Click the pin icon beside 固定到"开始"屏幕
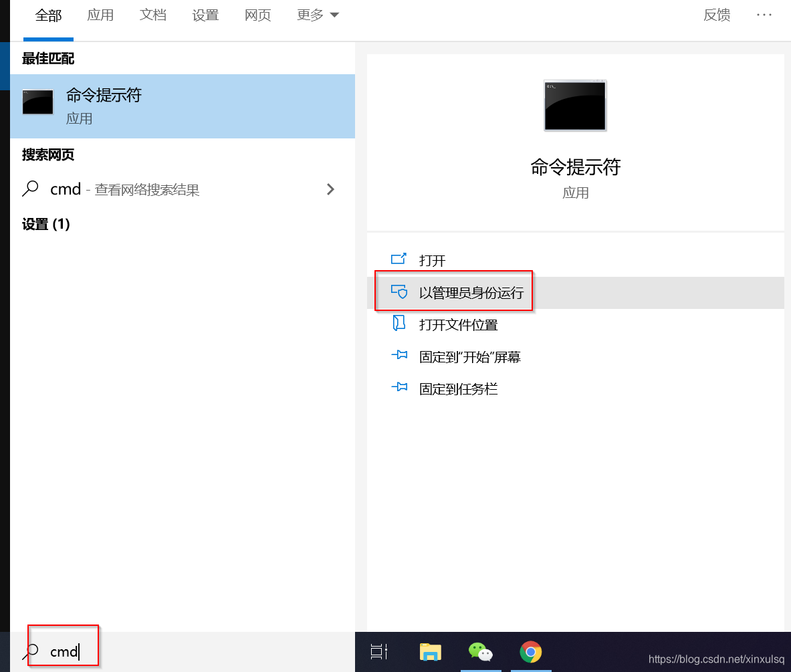This screenshot has width=791, height=672. point(399,356)
